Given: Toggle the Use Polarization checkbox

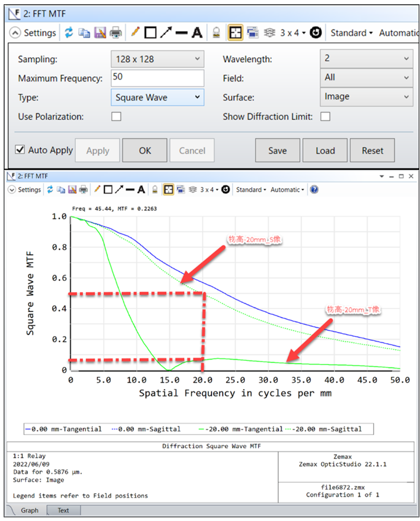Looking at the screenshot, I should [116, 117].
